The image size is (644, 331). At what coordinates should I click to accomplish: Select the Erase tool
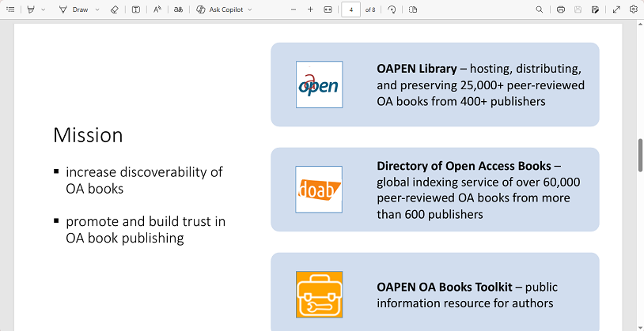point(115,9)
